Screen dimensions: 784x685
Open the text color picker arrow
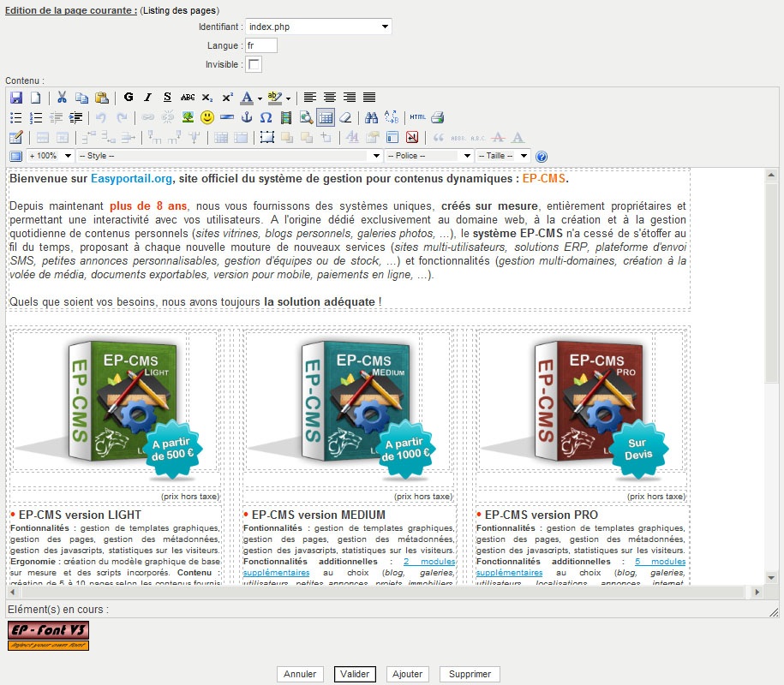(x=260, y=98)
